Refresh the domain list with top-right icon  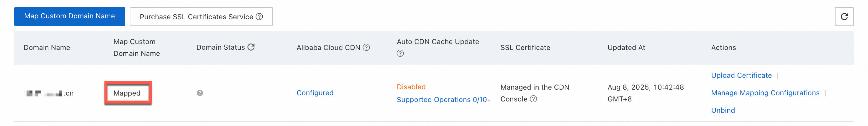[x=844, y=17]
